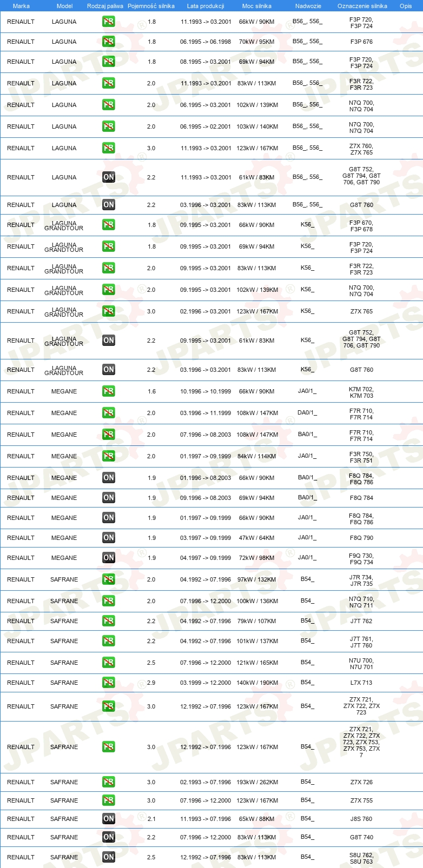Select production years 06.1995 -> 02.2001

click(206, 126)
